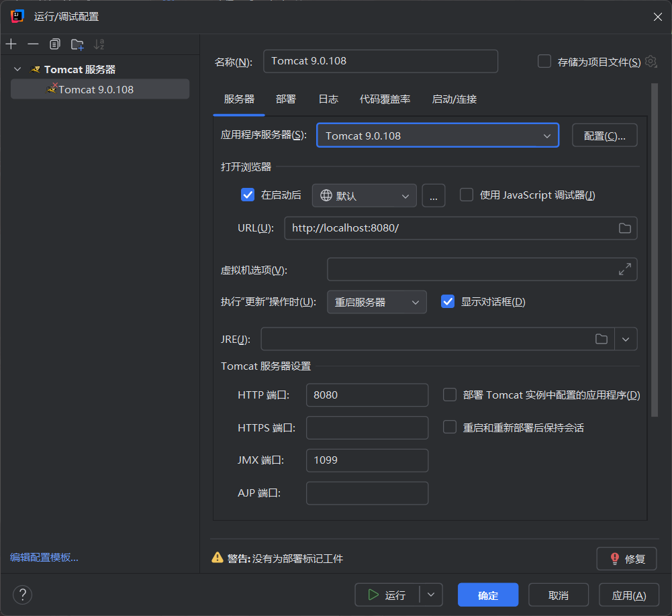
Task: Open help with question mark button
Action: pos(22,595)
